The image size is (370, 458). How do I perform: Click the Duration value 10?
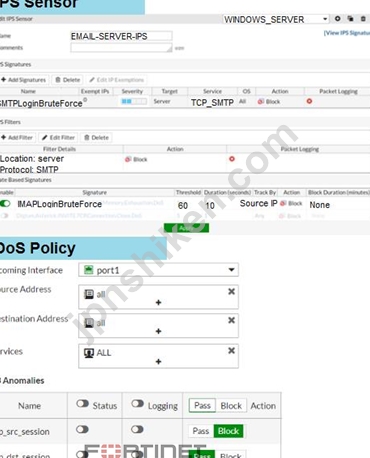(210, 205)
